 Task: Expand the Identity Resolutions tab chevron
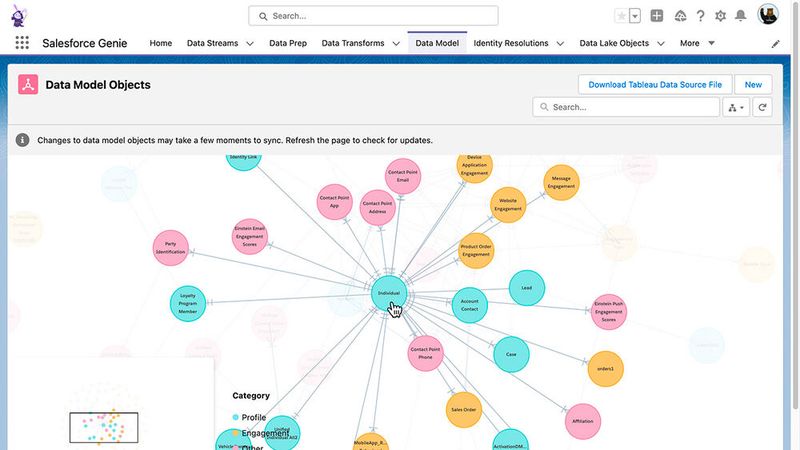(560, 44)
